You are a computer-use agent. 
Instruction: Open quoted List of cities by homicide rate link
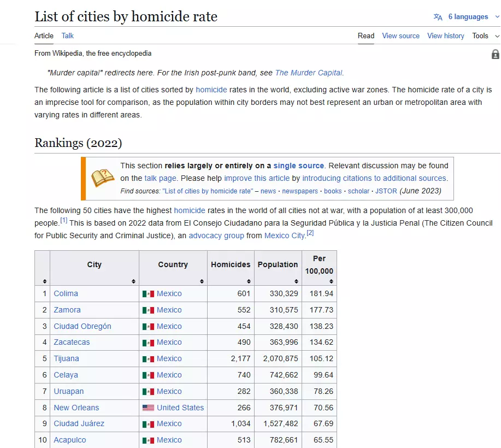(x=208, y=191)
